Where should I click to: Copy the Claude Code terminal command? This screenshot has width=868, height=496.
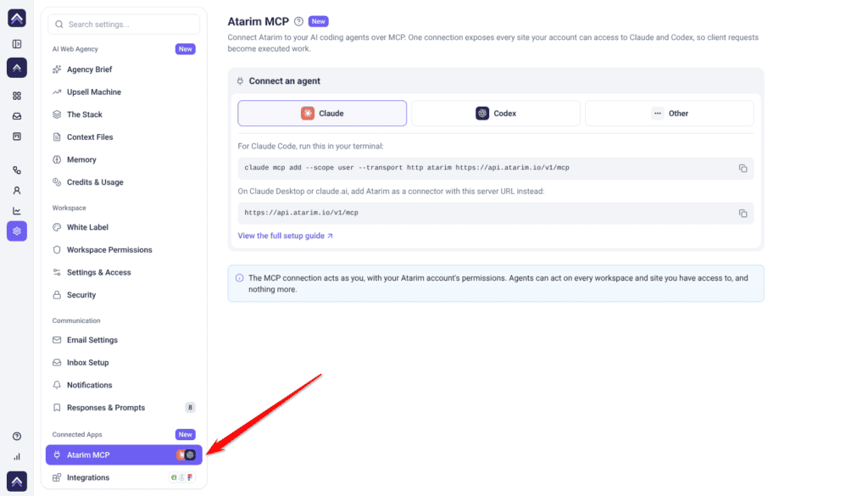click(x=743, y=168)
